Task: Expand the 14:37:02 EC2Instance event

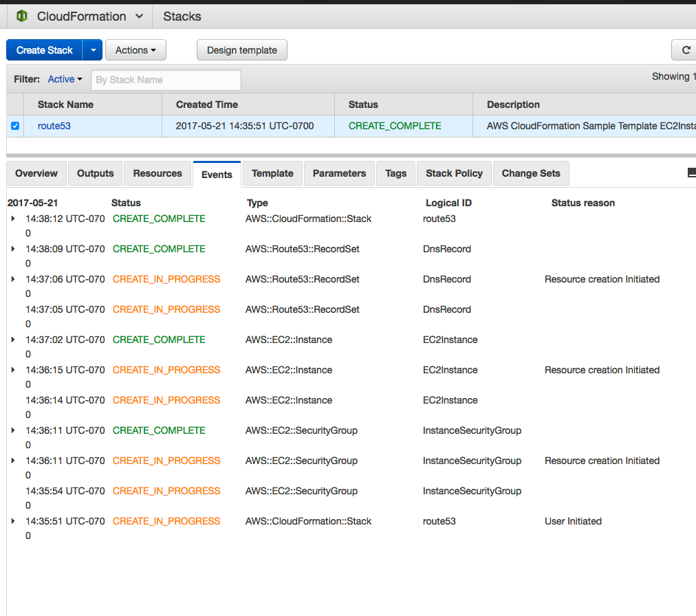Action: click(13, 340)
